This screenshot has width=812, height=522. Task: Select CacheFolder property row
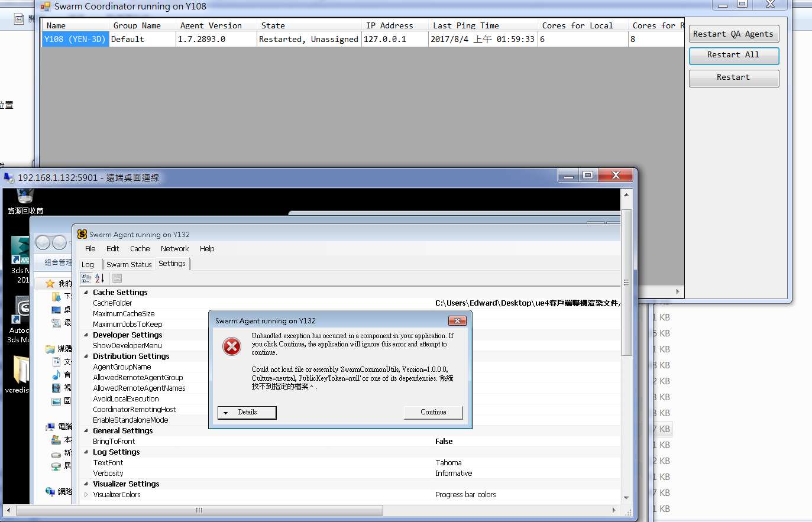coord(351,303)
